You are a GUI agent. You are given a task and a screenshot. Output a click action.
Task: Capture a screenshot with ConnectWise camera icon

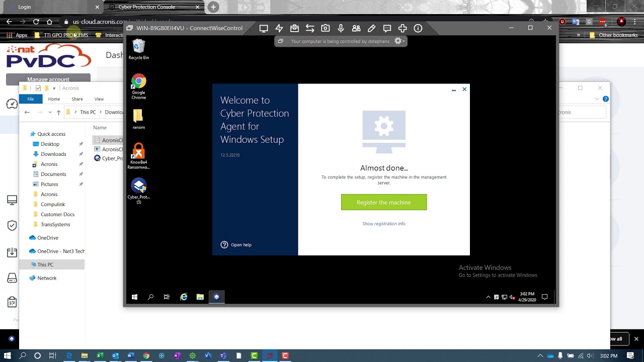point(326,28)
